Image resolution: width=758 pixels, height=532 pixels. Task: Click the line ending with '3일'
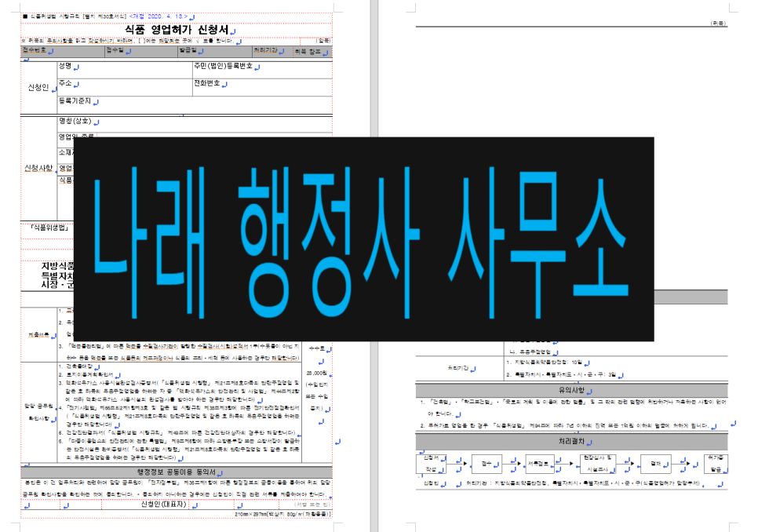pyautogui.click(x=561, y=374)
